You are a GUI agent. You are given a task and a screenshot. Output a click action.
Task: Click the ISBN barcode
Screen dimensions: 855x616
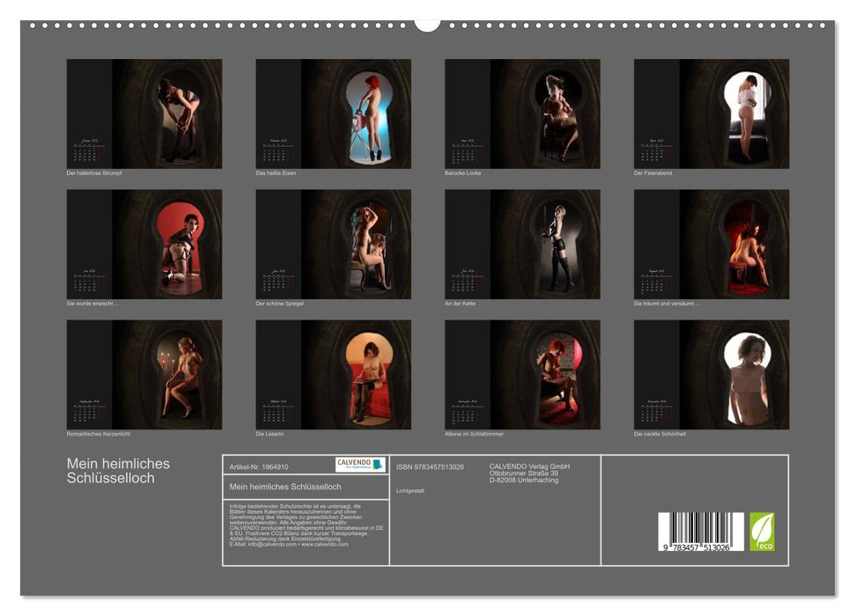tap(701, 534)
